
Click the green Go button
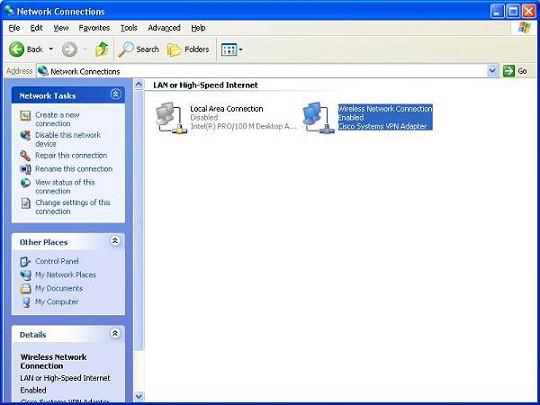point(515,71)
